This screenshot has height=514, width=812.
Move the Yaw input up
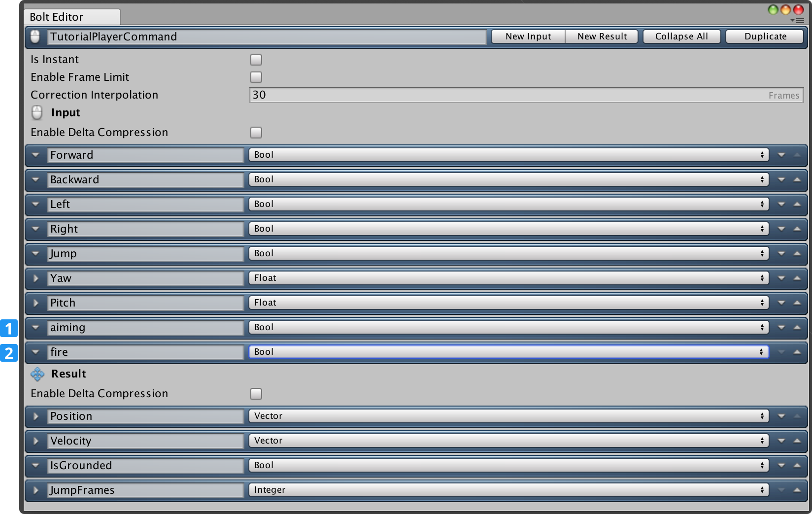click(x=797, y=278)
